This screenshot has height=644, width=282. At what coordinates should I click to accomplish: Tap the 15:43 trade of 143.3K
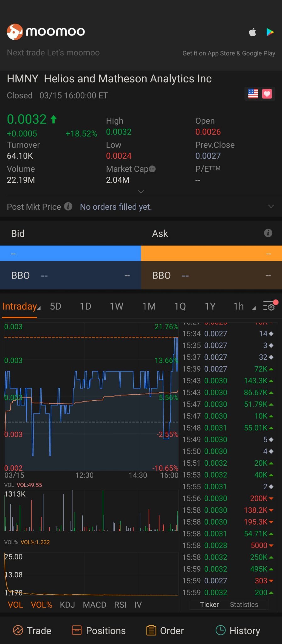pos(228,380)
